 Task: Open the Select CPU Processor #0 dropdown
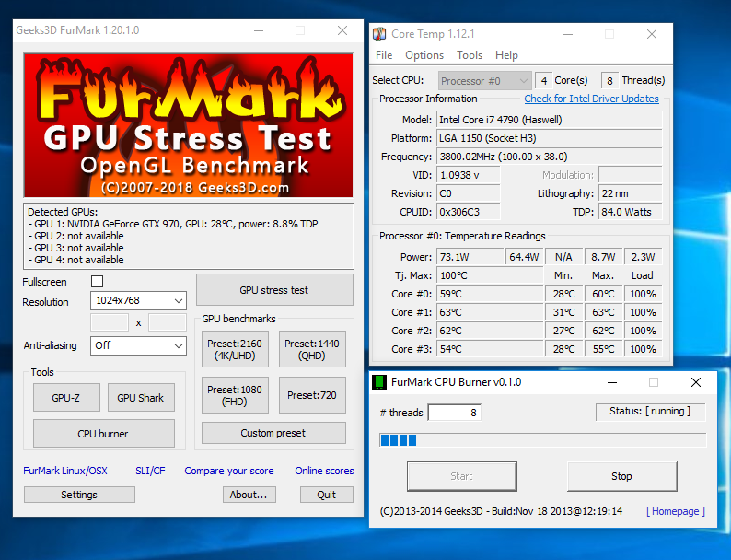pos(485,80)
